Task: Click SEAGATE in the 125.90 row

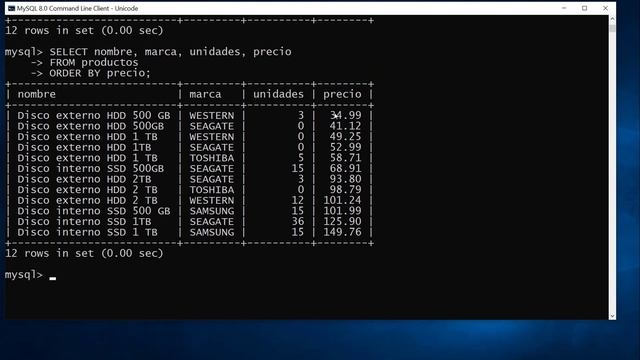Action: click(211, 222)
